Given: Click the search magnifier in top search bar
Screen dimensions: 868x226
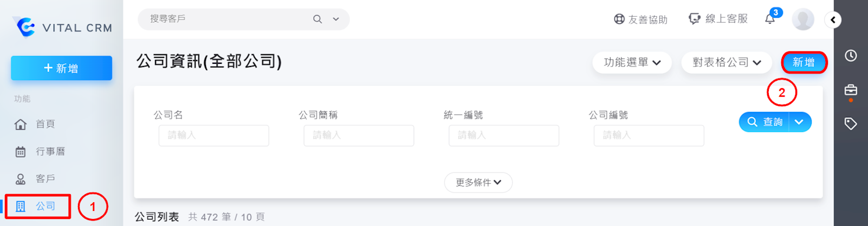Looking at the screenshot, I should tap(318, 19).
